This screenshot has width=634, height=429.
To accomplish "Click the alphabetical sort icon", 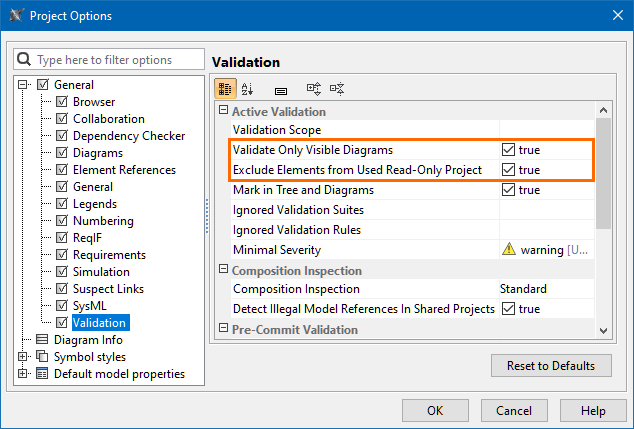I will coord(248,89).
